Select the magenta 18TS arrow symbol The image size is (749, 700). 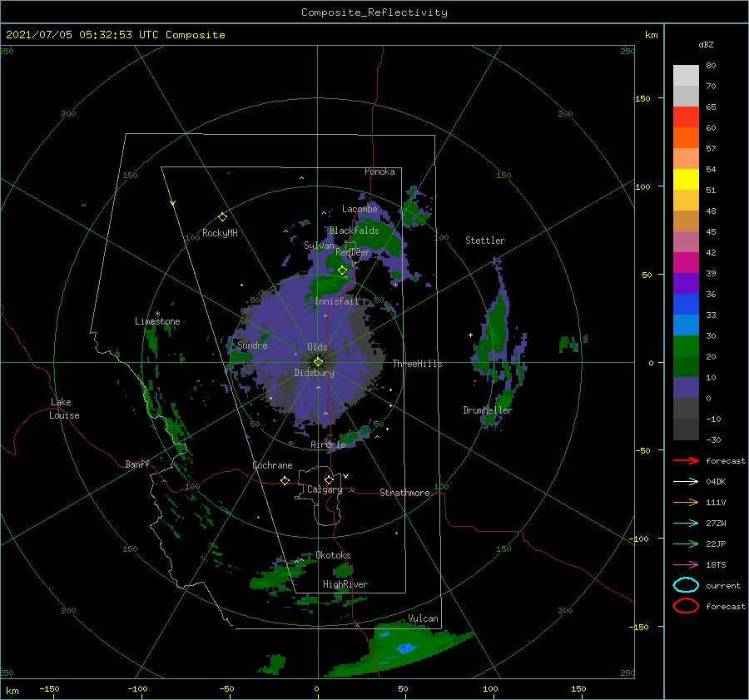(x=686, y=565)
